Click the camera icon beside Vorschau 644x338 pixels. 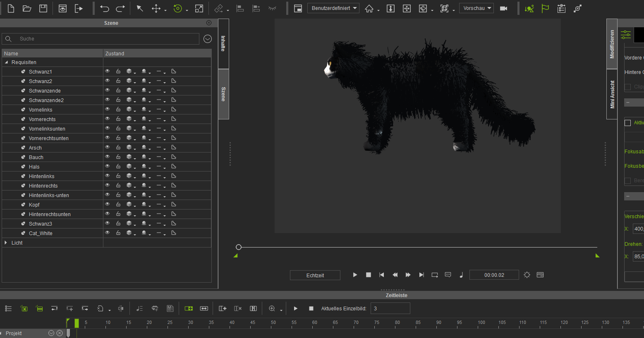point(503,8)
